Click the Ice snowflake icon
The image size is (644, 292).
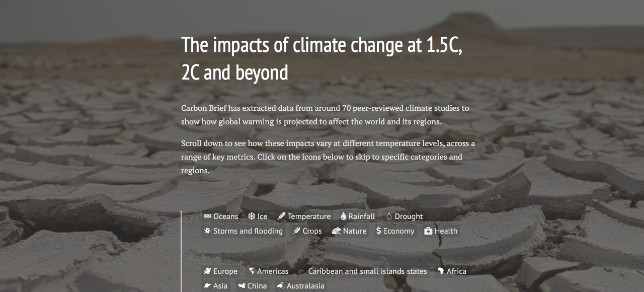point(252,216)
